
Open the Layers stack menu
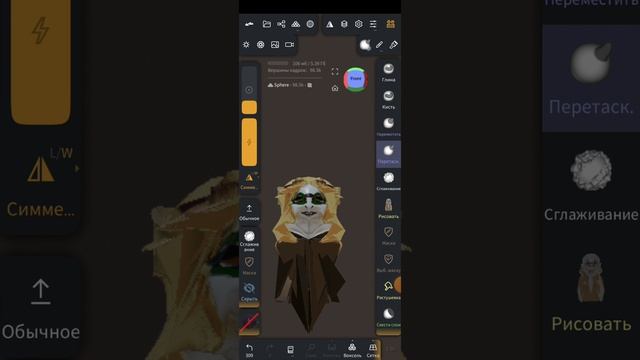[344, 24]
